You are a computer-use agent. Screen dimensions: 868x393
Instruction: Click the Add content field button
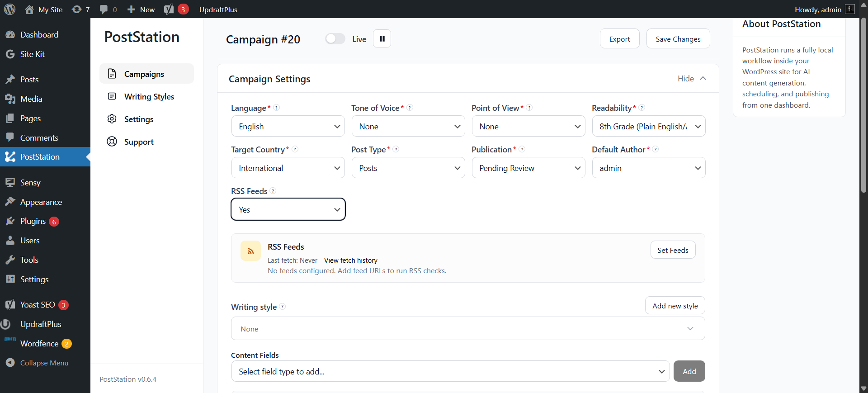(689, 371)
